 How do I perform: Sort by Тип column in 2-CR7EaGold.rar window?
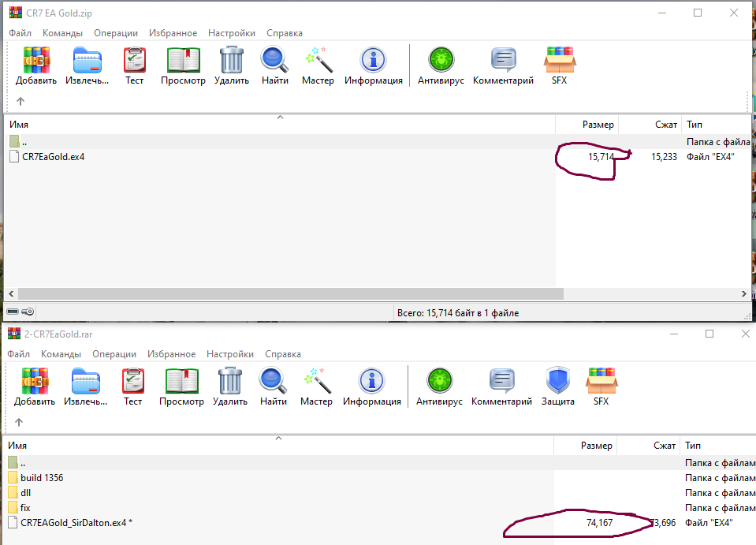pyautogui.click(x=718, y=446)
